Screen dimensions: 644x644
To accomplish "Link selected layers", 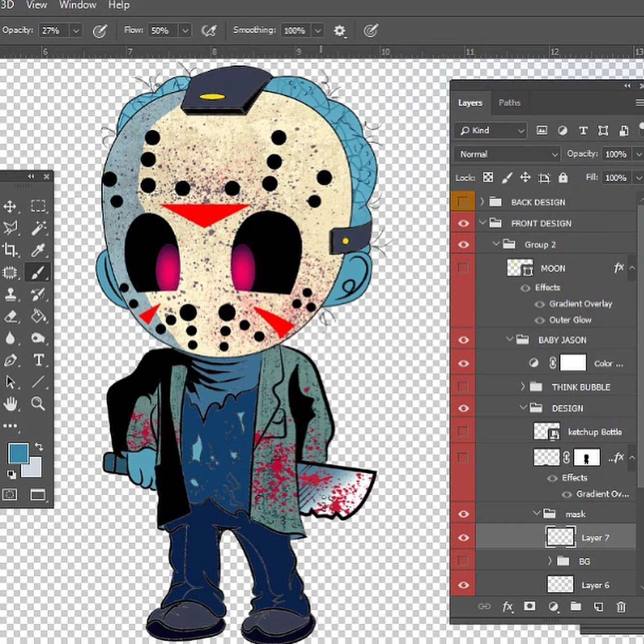I will tap(484, 606).
